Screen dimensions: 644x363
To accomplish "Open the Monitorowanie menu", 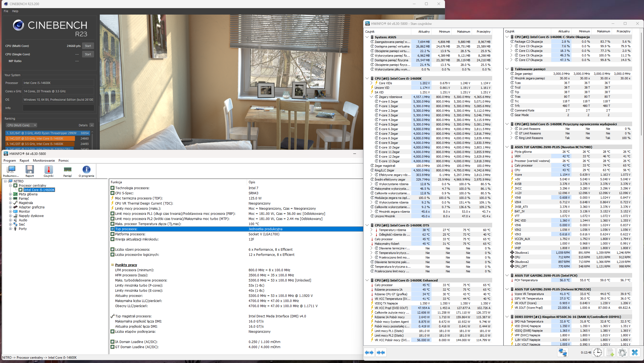I will click(44, 161).
